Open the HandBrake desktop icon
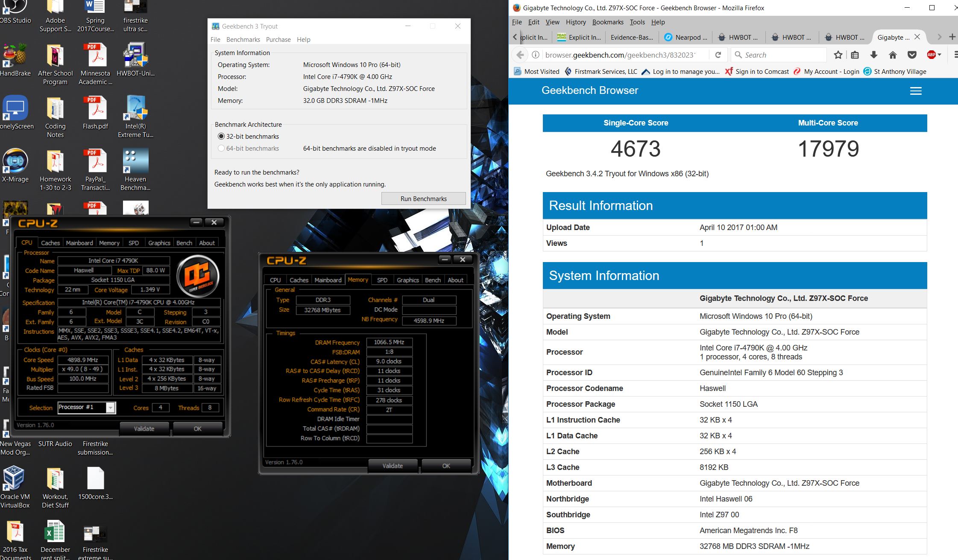958x560 pixels. point(15,60)
